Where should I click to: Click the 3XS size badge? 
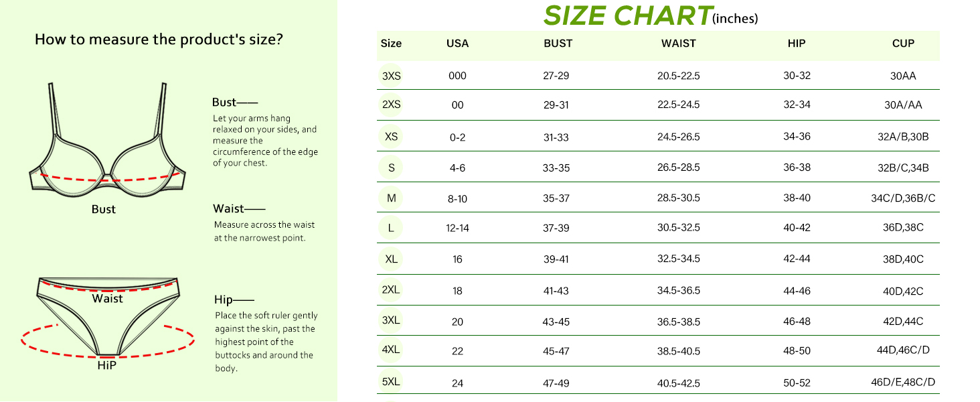click(392, 76)
